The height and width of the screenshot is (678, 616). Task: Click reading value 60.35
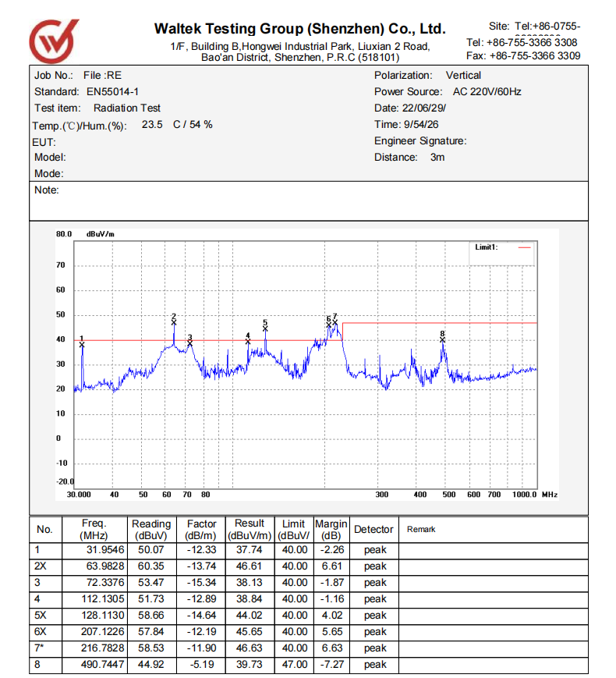coord(150,566)
